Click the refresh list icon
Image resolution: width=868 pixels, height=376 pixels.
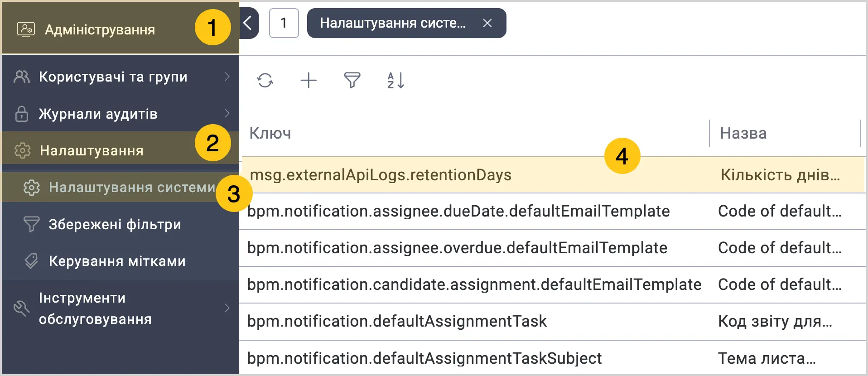265,81
